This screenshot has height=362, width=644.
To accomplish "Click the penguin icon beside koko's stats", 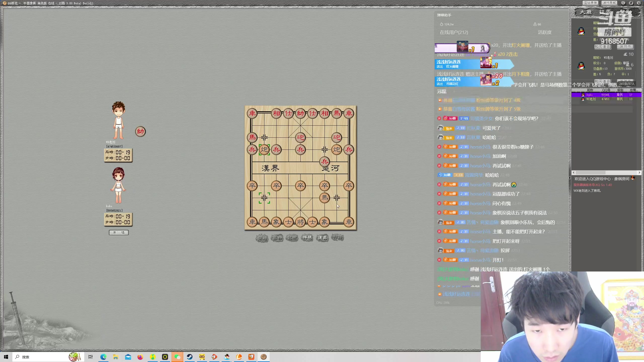I will (x=581, y=31).
